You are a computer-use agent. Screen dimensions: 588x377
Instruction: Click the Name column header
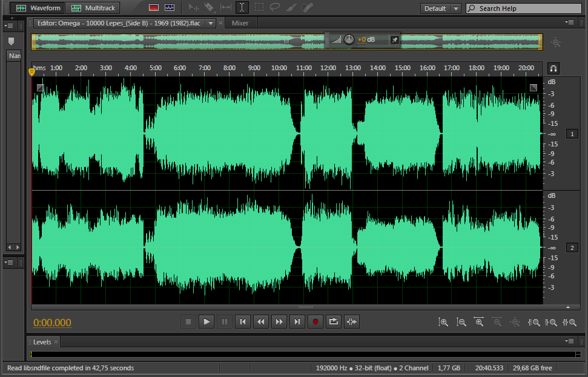(x=15, y=56)
